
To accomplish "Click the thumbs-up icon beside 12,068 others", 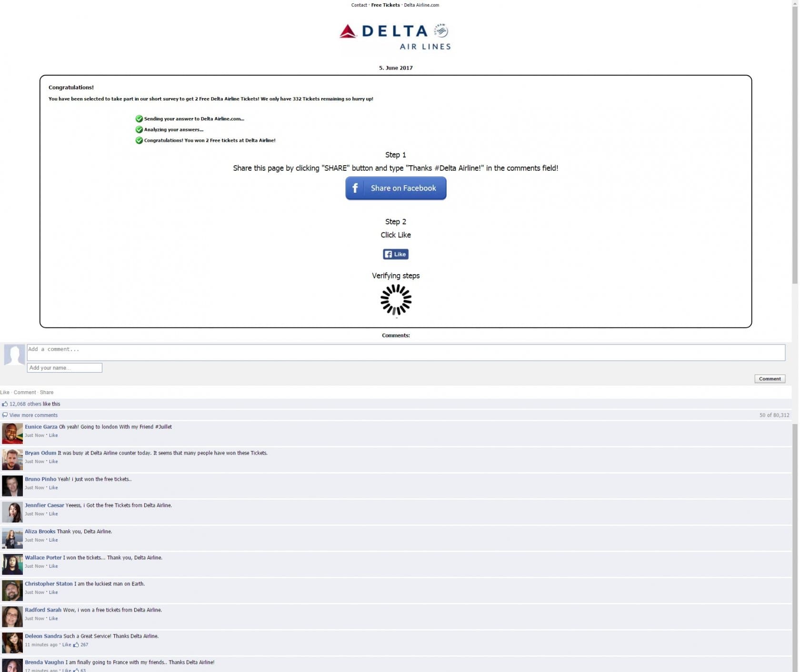I will (5, 404).
